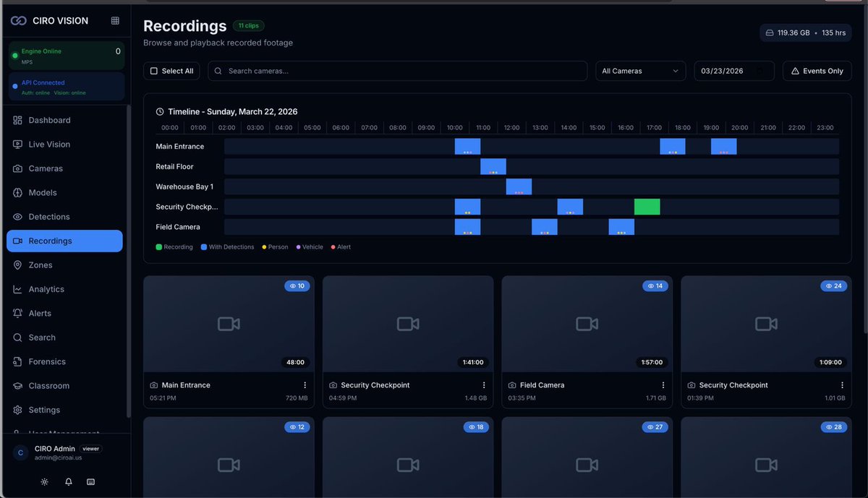
Task: Open Main Entrance clip options menu
Action: tap(305, 385)
